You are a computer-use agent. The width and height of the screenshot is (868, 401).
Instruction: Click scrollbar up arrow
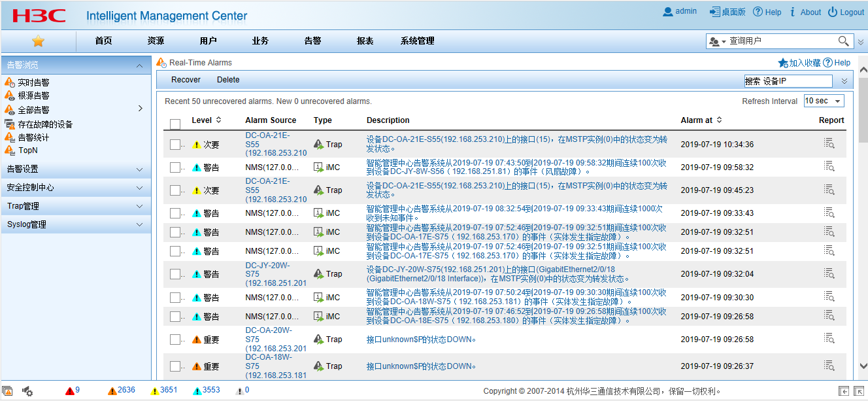point(863,69)
